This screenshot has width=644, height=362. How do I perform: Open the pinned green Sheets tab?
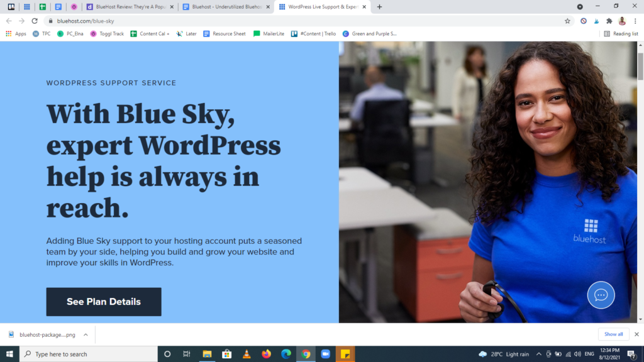pos(42,6)
